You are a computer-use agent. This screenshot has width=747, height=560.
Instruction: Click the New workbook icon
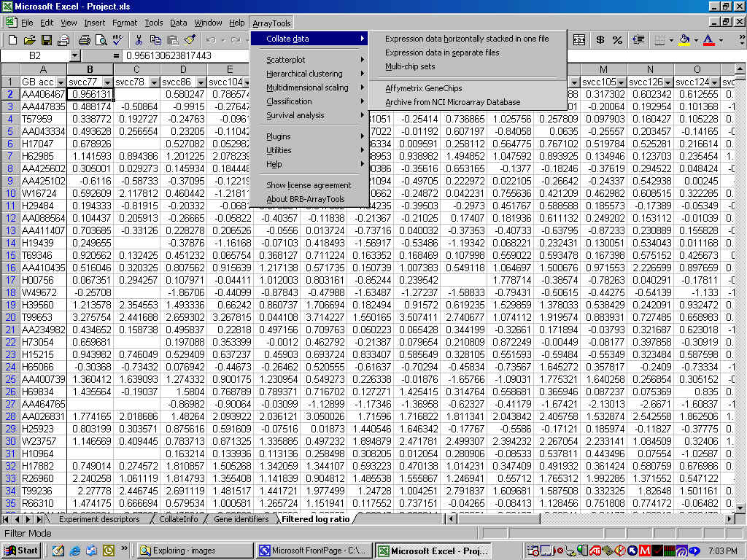[13, 40]
